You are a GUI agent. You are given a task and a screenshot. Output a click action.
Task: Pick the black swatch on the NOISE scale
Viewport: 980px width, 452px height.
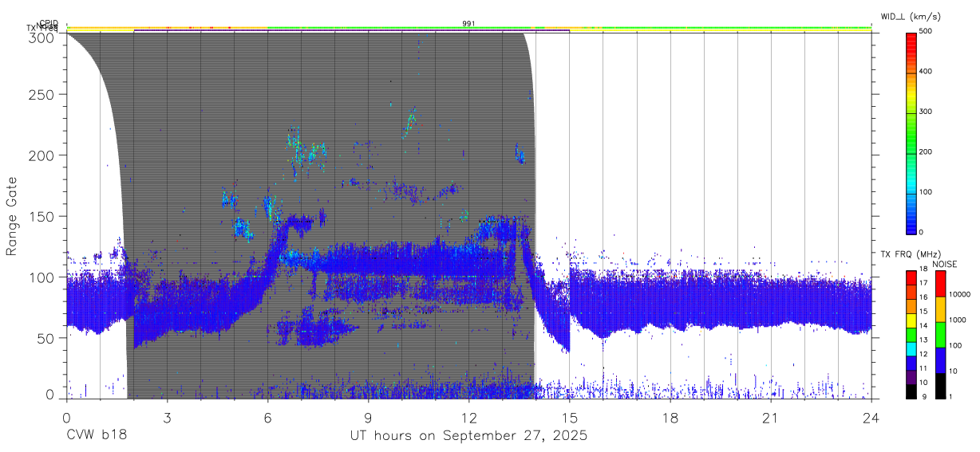(940, 386)
